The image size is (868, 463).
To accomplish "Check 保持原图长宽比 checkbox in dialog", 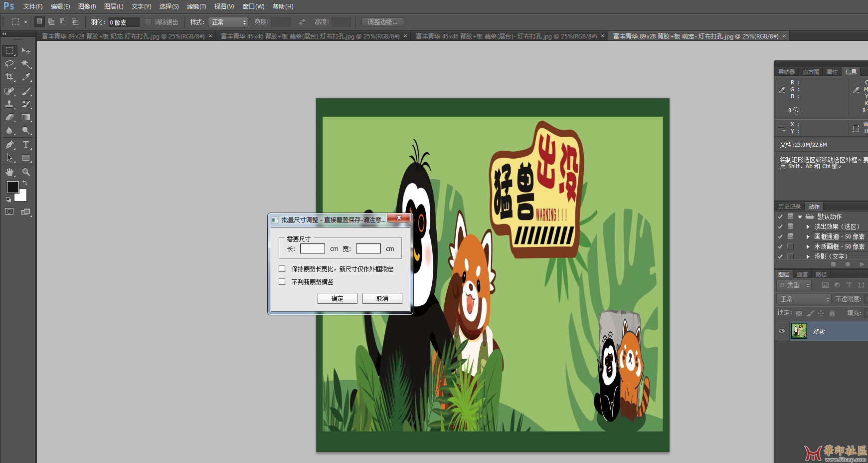I will (282, 269).
